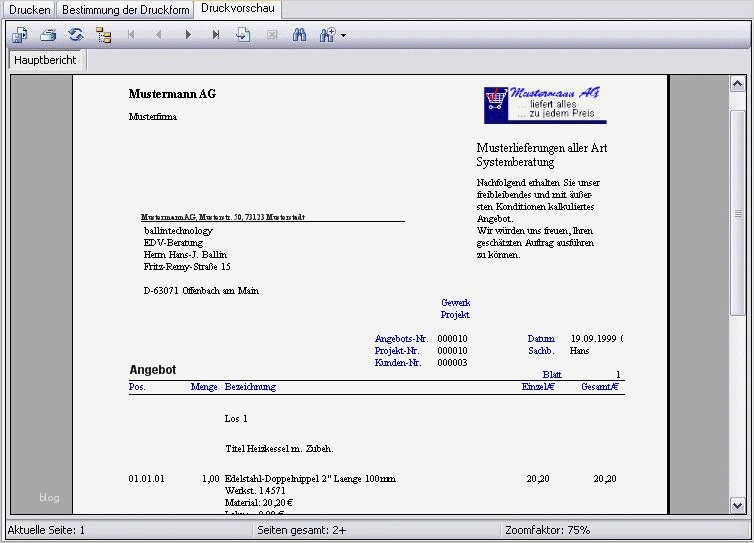This screenshot has height=543, width=754.
Task: Click Seiten gesamt: 2+ in status bar
Action: [x=302, y=530]
